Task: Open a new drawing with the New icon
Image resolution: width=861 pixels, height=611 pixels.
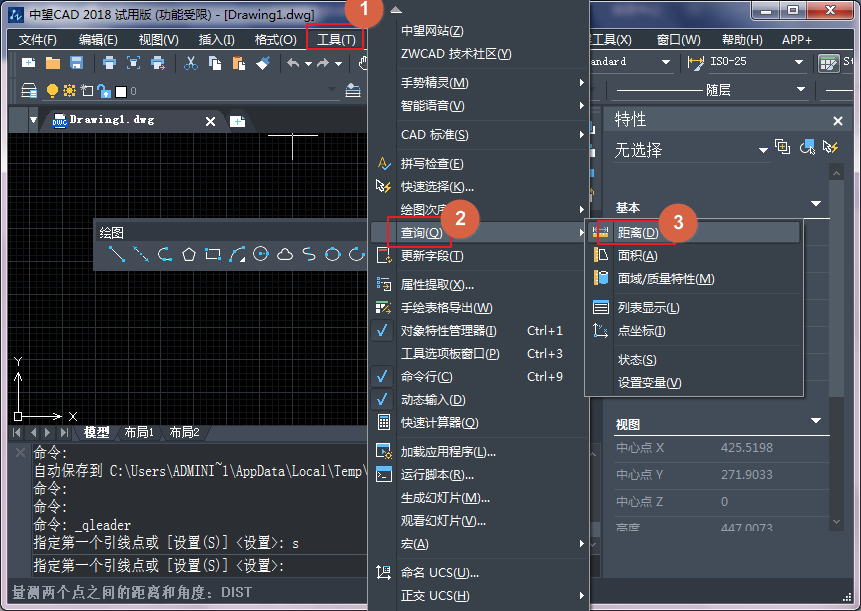Action: click(27, 63)
